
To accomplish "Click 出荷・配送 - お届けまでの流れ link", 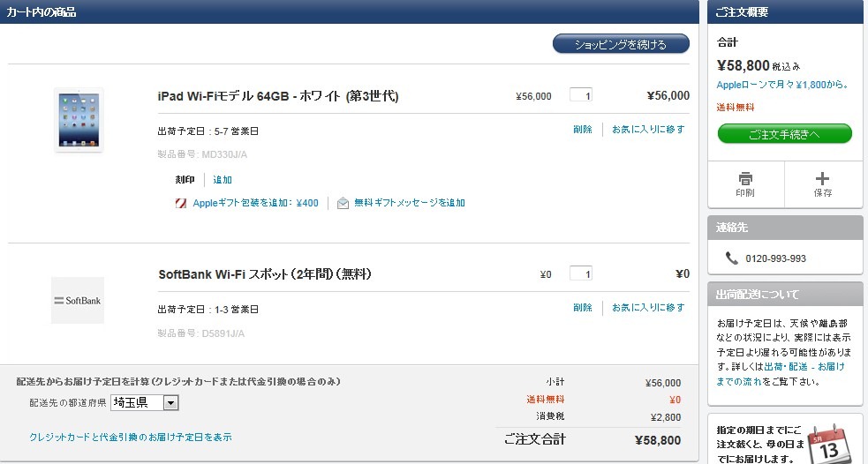I will (781, 374).
